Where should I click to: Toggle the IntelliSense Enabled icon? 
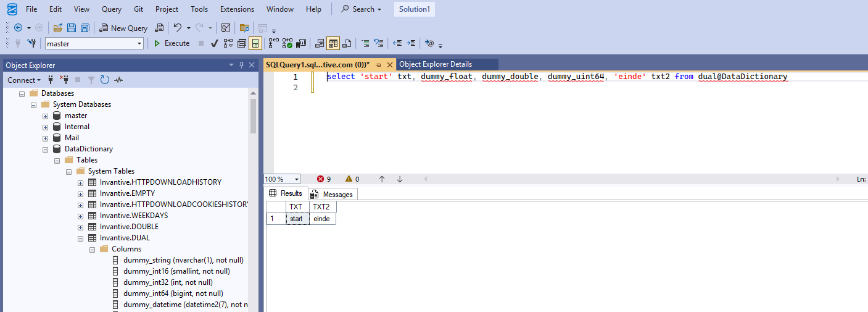click(255, 43)
